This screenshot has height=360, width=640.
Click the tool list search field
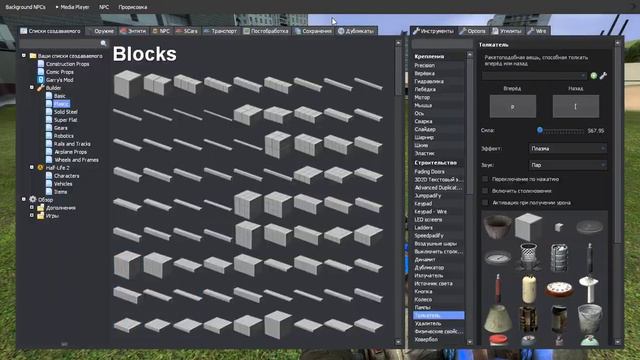(x=442, y=44)
